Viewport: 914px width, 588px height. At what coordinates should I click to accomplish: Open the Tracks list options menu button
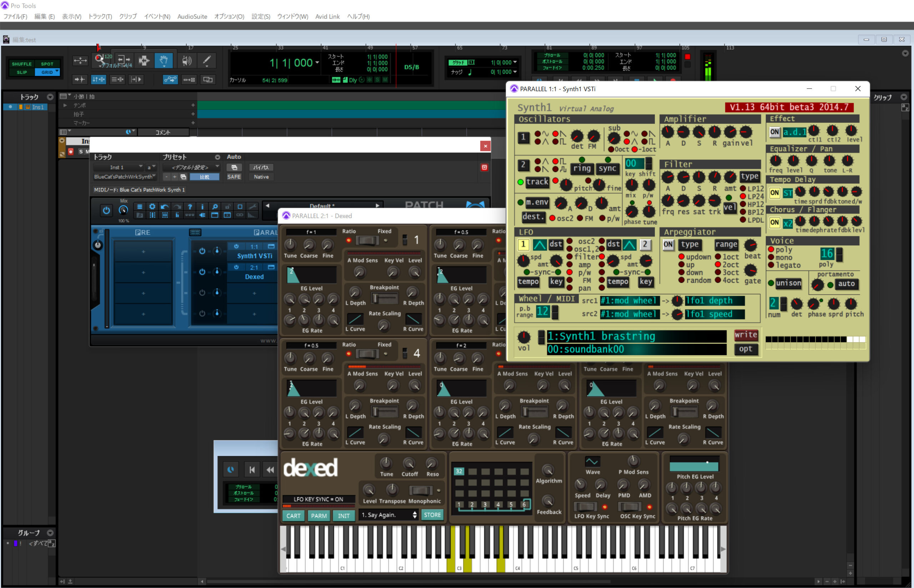click(x=50, y=97)
